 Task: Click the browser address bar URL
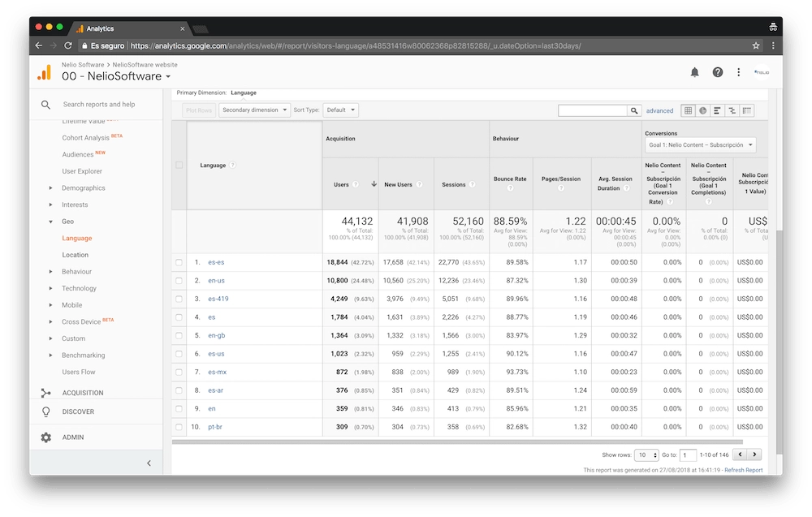coord(356,45)
